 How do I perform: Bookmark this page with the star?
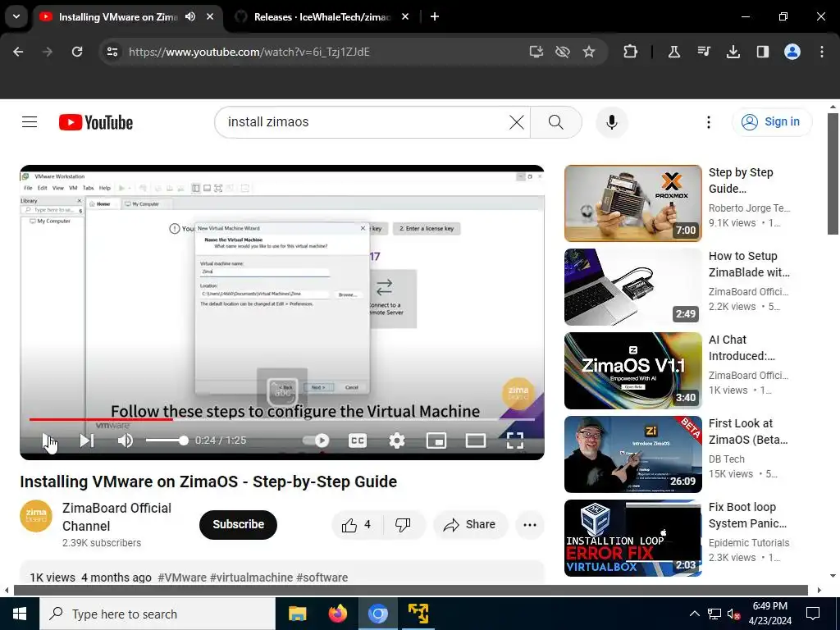click(x=589, y=52)
